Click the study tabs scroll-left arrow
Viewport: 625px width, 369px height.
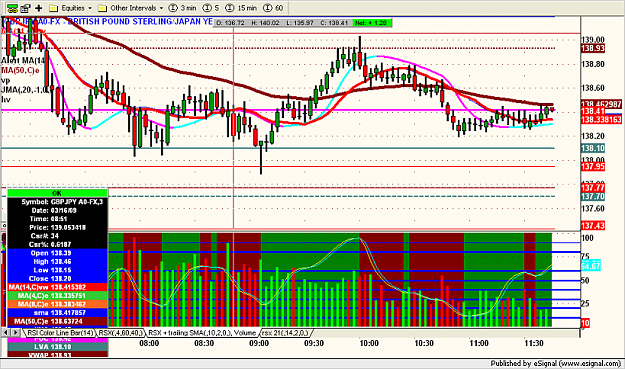point(6,332)
